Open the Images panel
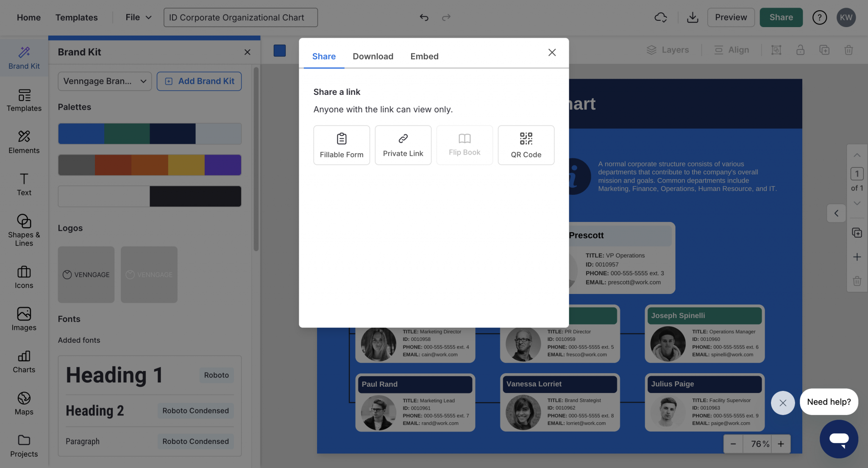Viewport: 868px width, 468px height. click(x=24, y=318)
